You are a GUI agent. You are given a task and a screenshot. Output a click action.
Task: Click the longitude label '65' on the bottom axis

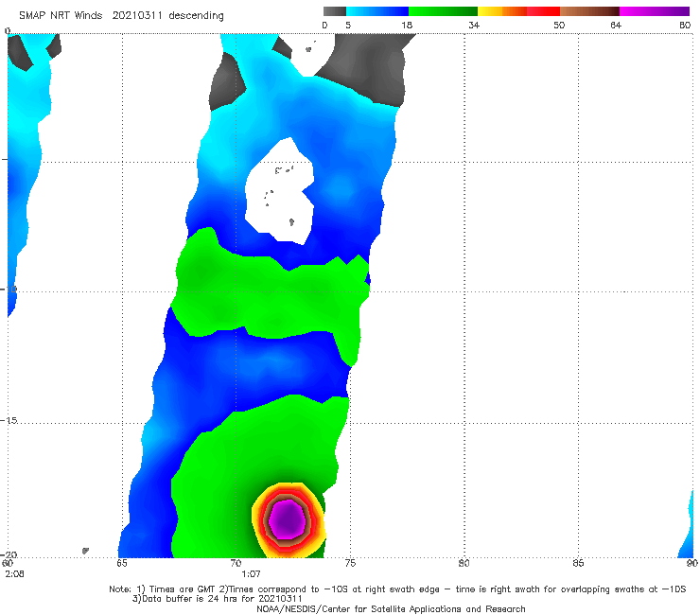click(122, 563)
